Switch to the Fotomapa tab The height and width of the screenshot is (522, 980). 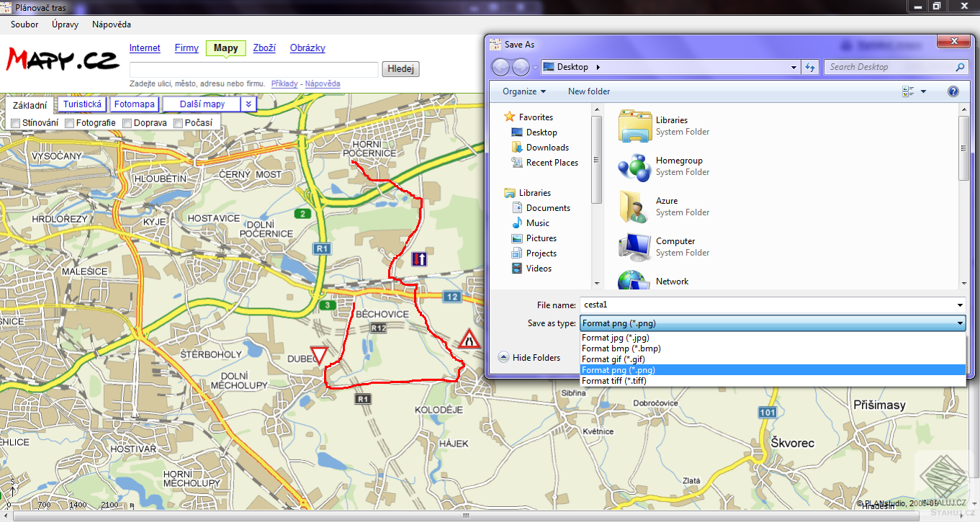[134, 104]
